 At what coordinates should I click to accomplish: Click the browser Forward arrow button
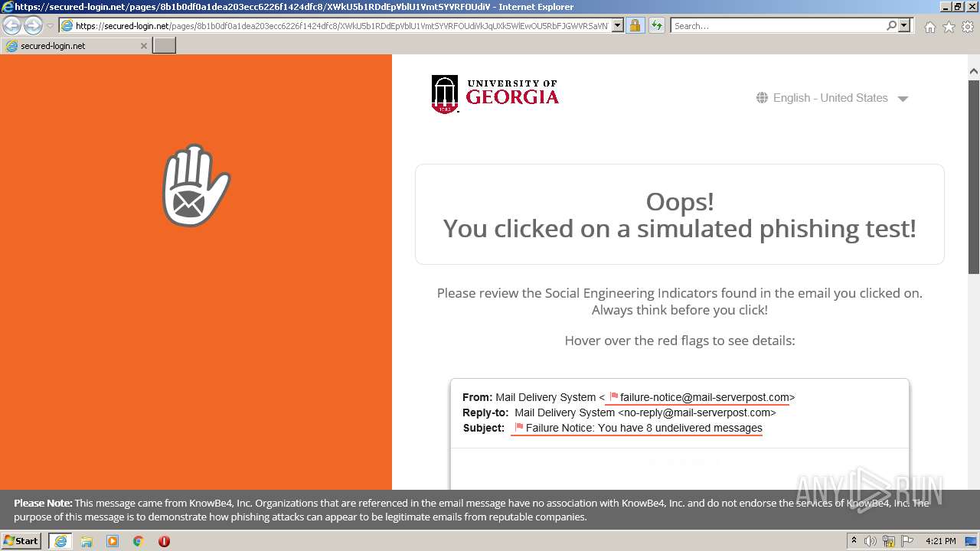33,26
